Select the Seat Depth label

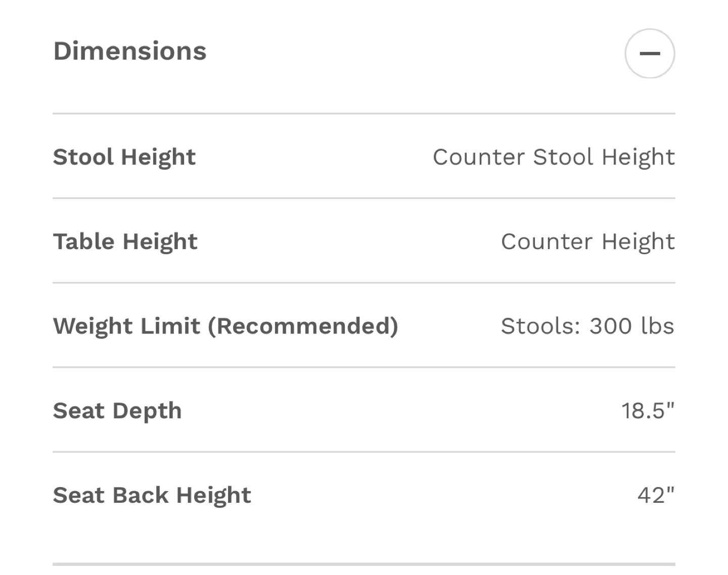coord(117,411)
